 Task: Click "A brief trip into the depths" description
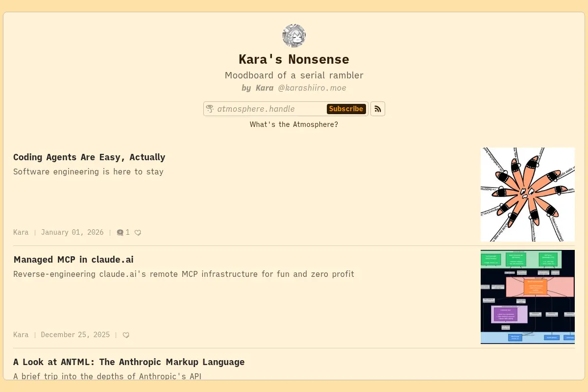107,376
